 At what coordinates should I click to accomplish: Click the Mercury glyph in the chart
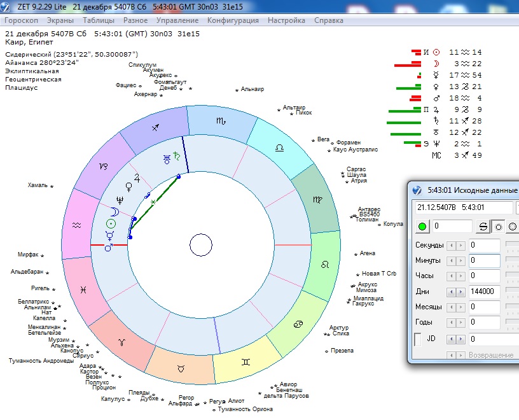[x=109, y=235]
